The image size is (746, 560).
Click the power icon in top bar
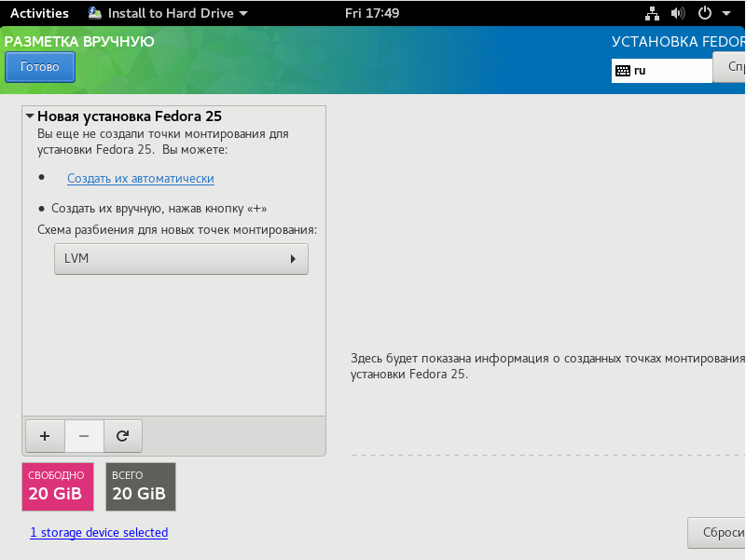[x=705, y=13]
